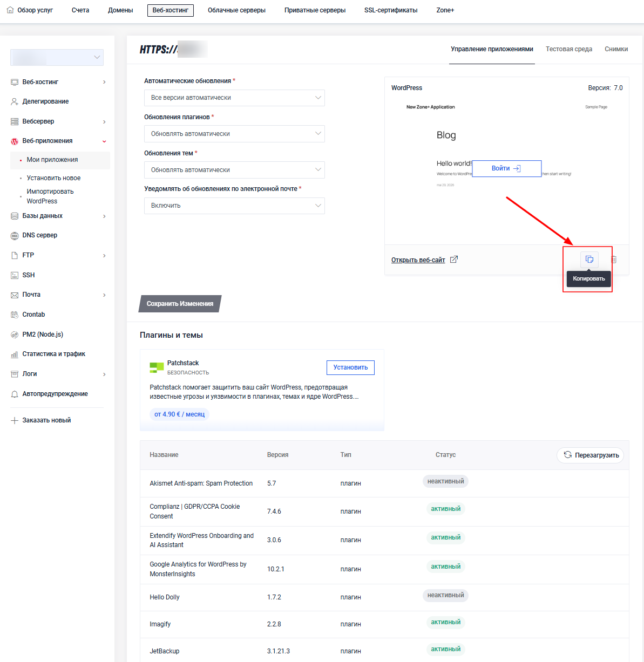Switch to Управление приложениями tab
This screenshot has height=662, width=644.
pyautogui.click(x=492, y=49)
